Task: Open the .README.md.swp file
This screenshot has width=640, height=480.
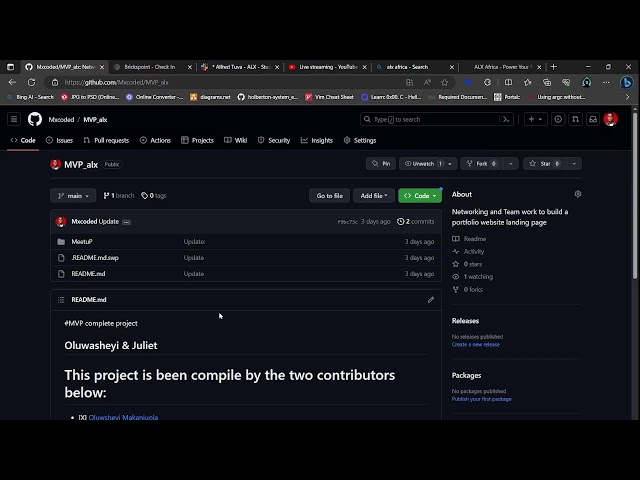Action: [95, 258]
